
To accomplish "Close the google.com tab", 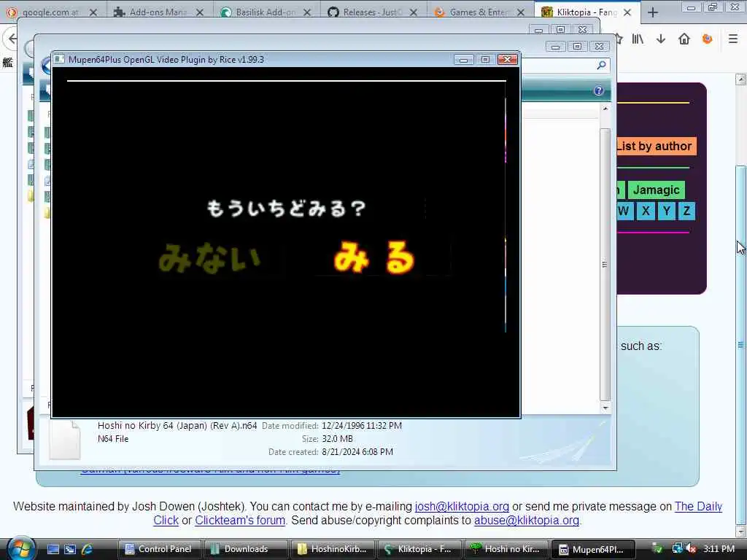I will coord(93,12).
